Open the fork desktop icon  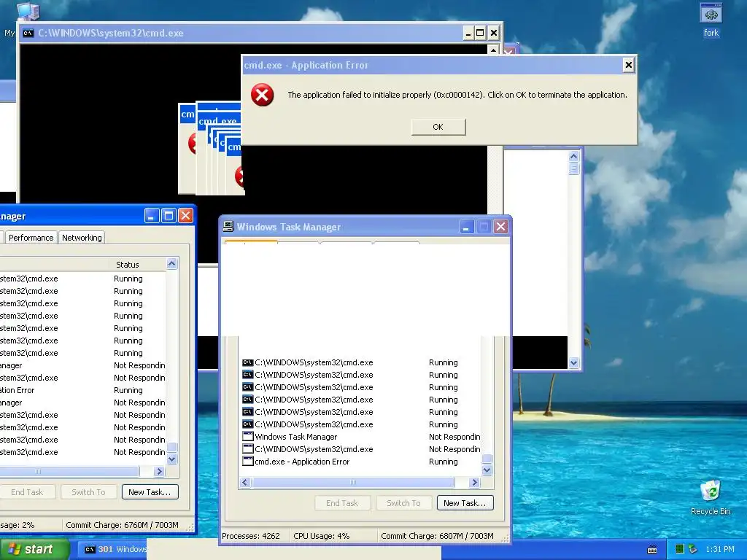point(711,20)
